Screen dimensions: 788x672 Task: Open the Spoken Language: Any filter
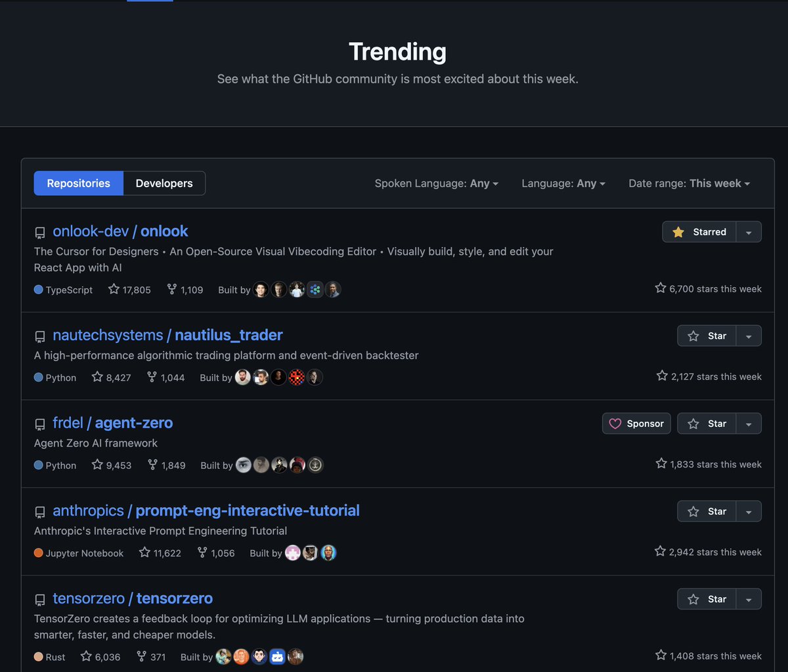pyautogui.click(x=437, y=183)
